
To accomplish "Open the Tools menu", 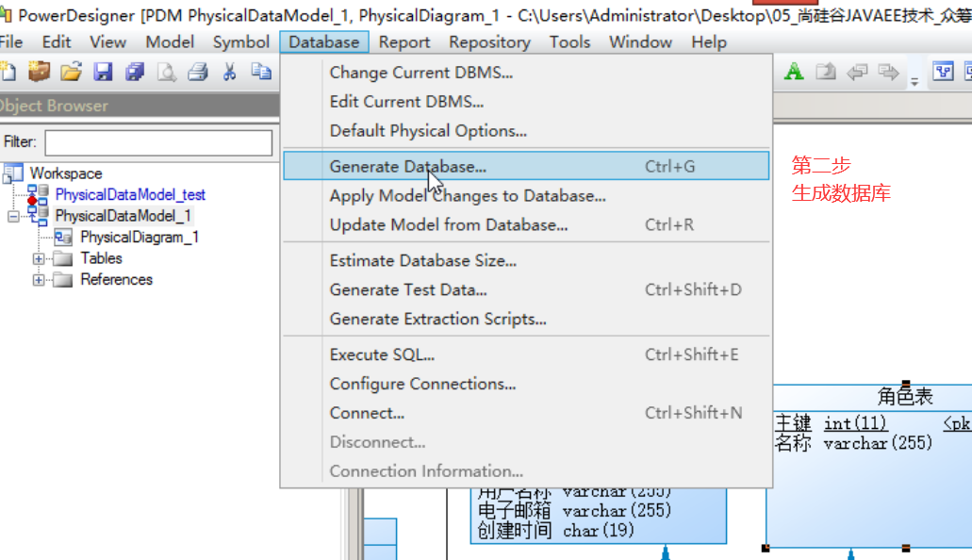I will point(569,42).
